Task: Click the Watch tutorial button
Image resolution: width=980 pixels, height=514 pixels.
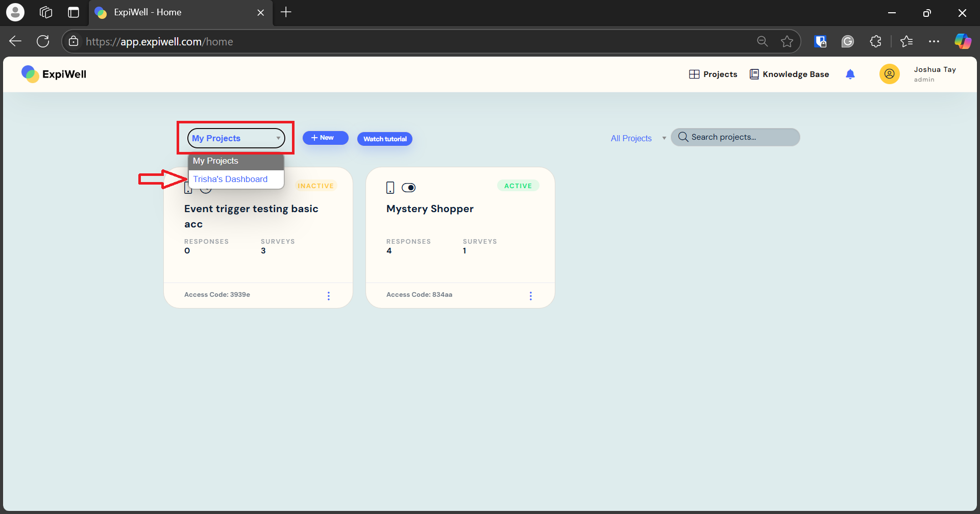Action: point(385,139)
